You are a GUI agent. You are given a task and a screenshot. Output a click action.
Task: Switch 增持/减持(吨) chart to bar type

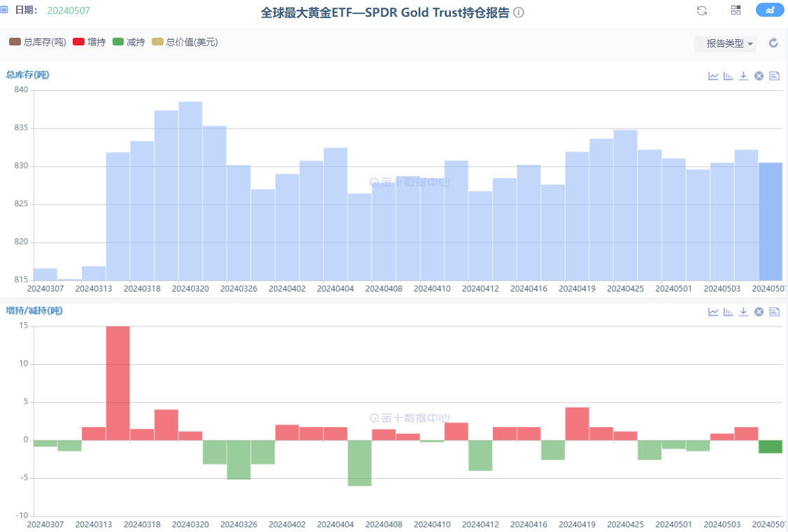point(728,312)
